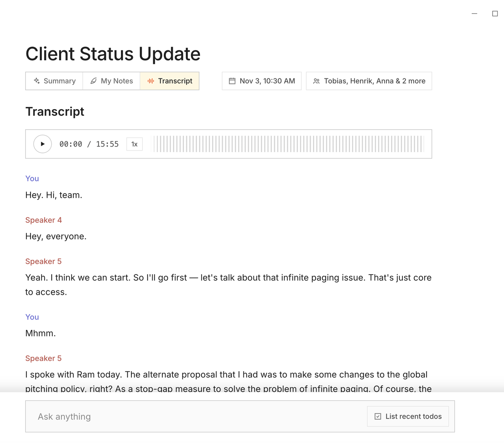Image resolution: width=504 pixels, height=443 pixels.
Task: Click the calendar icon beside Nov 3
Action: (x=232, y=81)
